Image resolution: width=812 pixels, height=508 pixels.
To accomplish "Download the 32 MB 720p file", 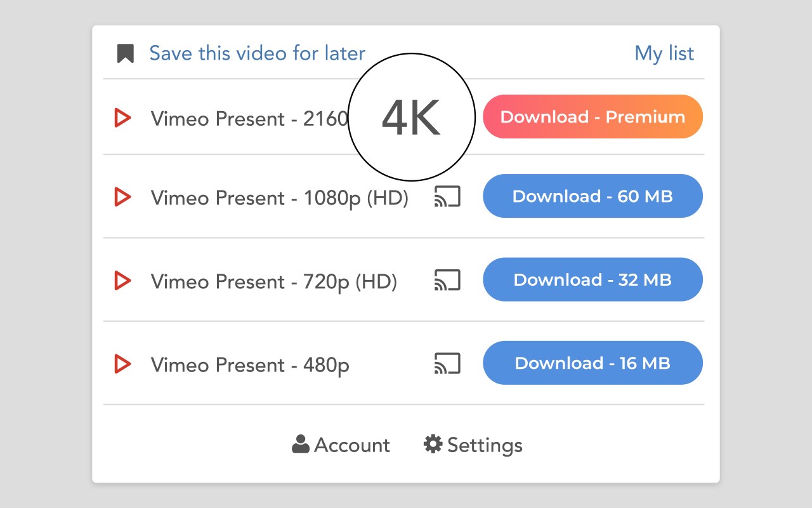I will pyautogui.click(x=593, y=279).
